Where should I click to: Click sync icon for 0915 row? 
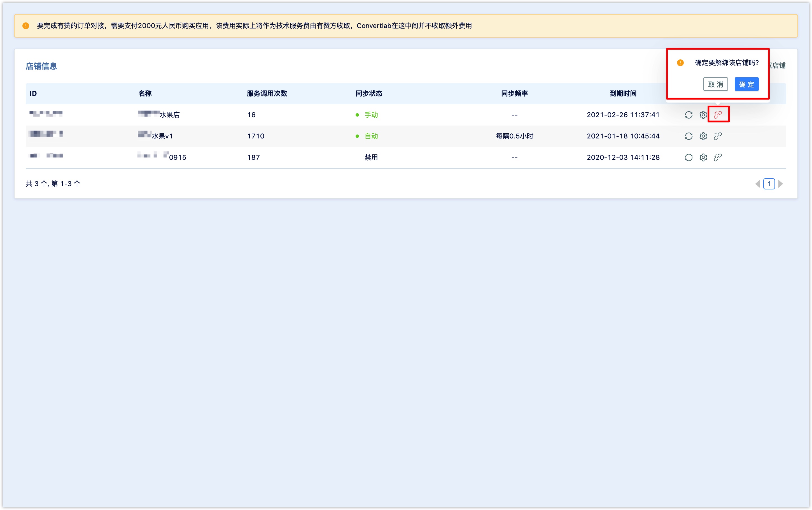688,157
